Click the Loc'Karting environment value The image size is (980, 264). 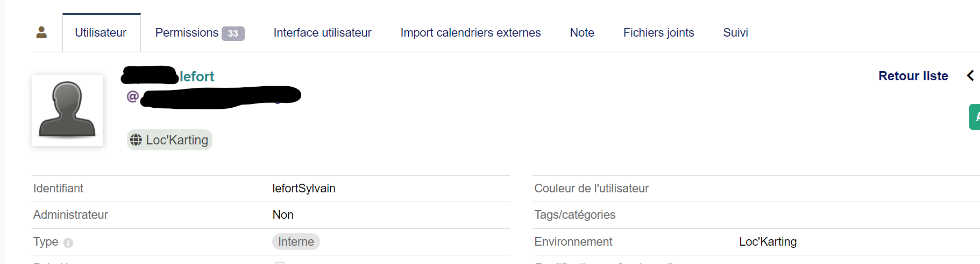[x=768, y=242]
